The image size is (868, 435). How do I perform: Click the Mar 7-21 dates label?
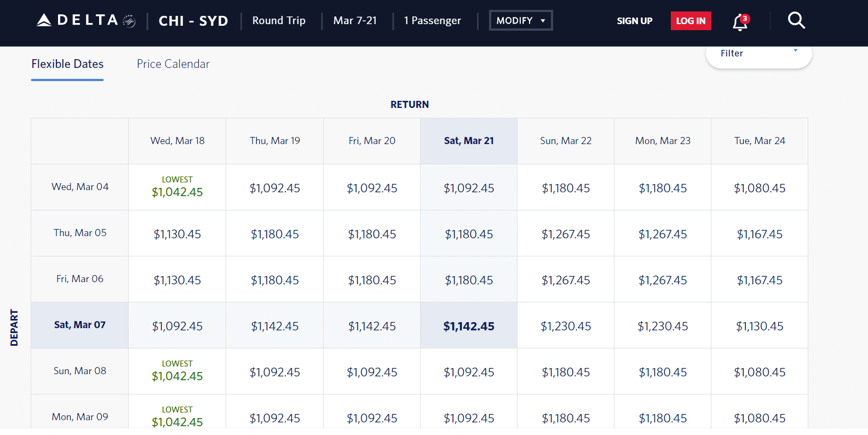point(355,20)
